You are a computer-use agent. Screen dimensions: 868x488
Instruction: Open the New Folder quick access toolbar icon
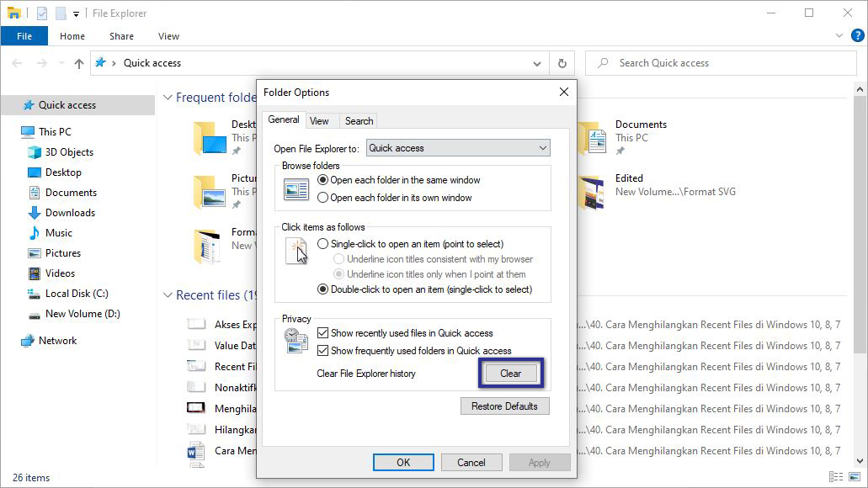pos(61,13)
